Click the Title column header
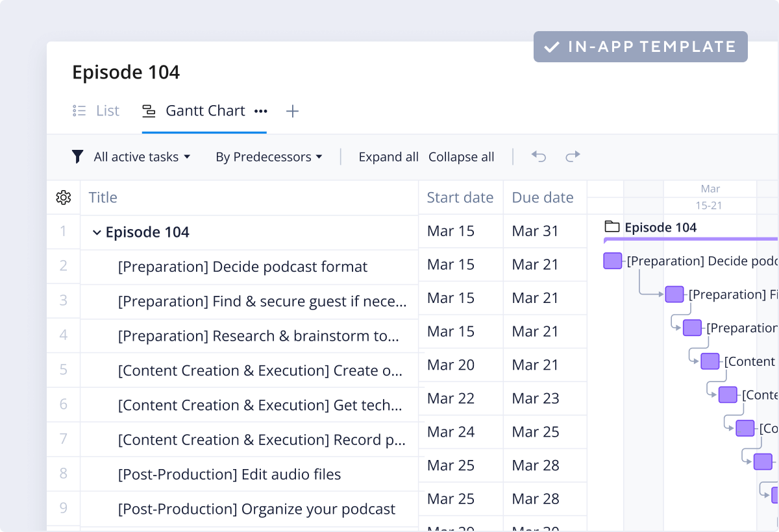The image size is (779, 532). click(249, 198)
